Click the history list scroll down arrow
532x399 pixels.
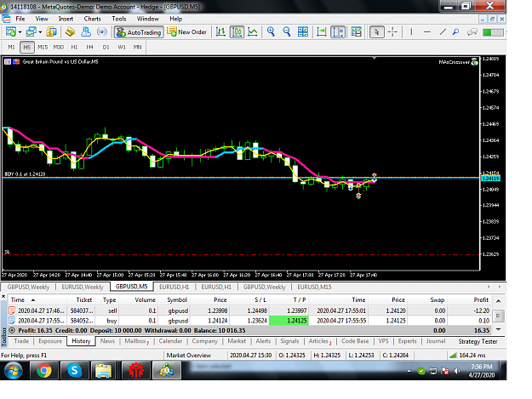(499, 329)
